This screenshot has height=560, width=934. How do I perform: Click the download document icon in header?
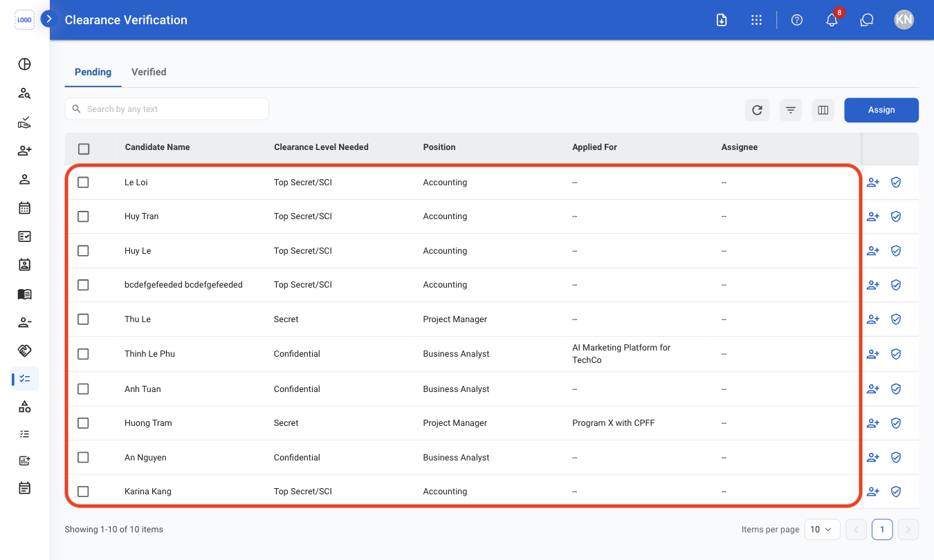(722, 20)
